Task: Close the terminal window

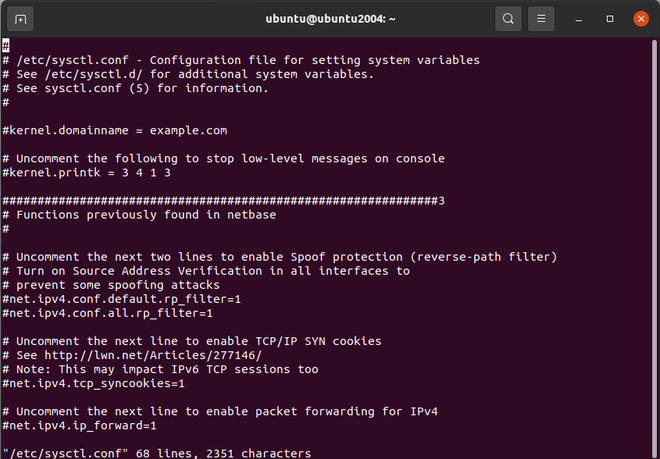Action: 640,19
